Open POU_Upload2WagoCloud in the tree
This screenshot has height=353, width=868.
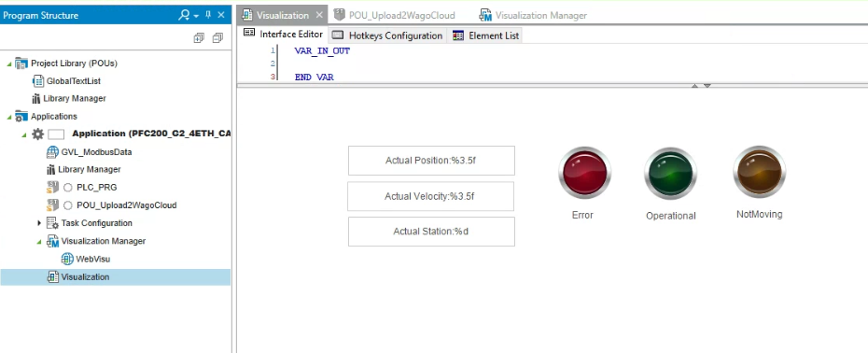click(127, 205)
